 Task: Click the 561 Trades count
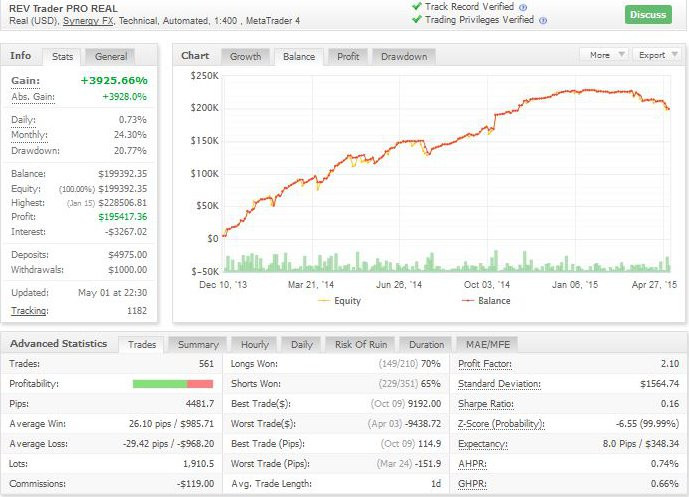[x=206, y=363]
